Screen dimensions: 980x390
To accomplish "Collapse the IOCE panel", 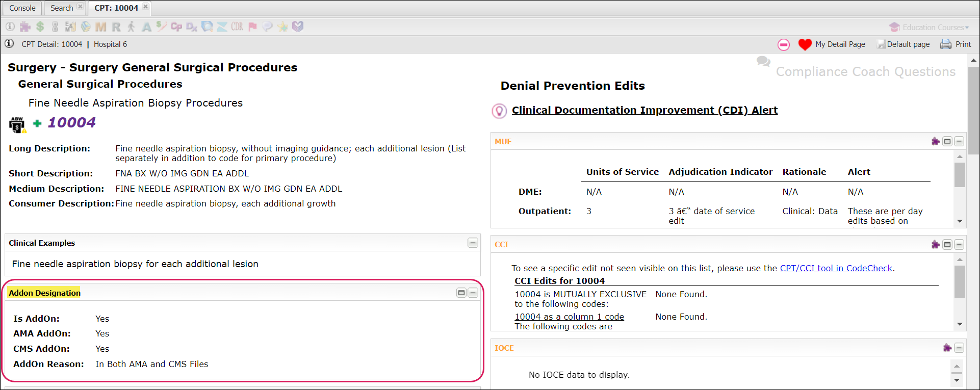I will point(959,348).
